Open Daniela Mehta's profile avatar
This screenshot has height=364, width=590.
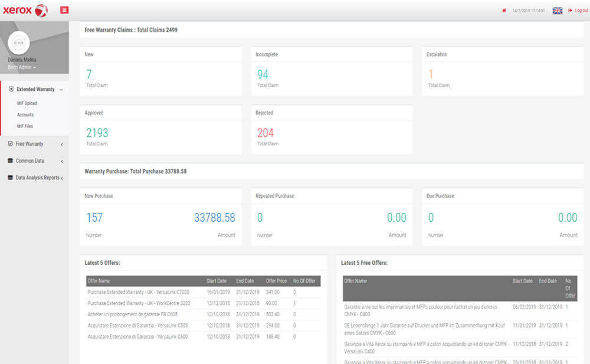click(19, 42)
